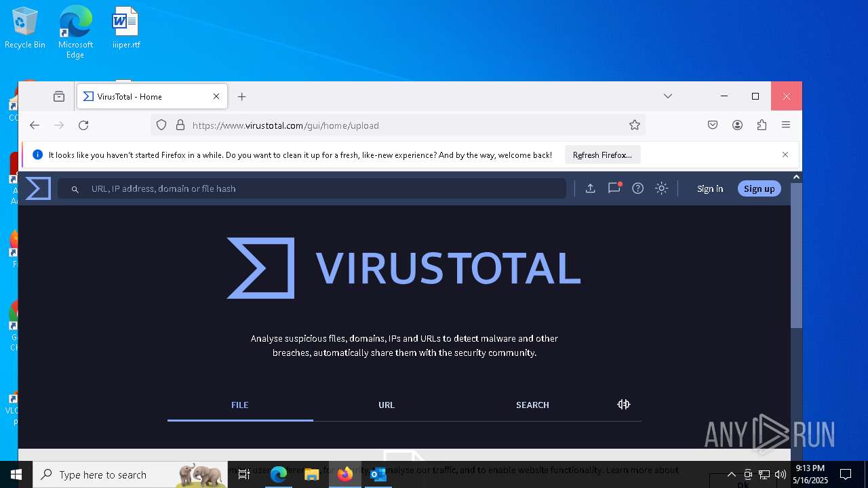Click the page scrollbar up arrow
The height and width of the screenshot is (488, 868).
click(x=796, y=177)
